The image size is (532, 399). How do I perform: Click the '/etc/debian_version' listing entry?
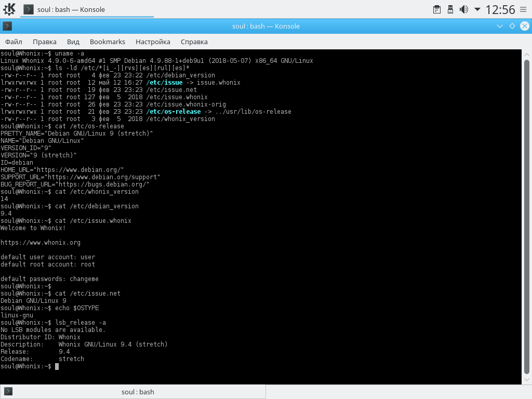[x=180, y=75]
